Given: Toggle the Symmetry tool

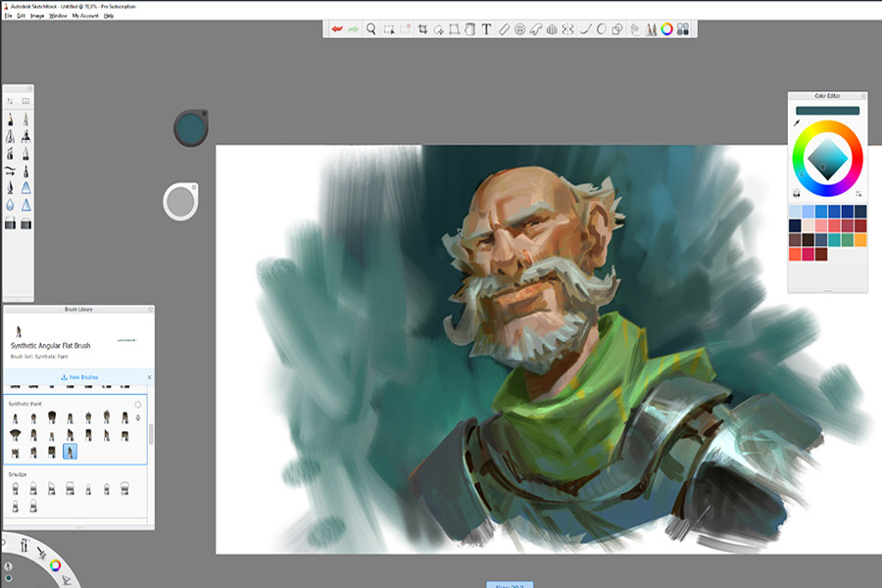Looking at the screenshot, I should click(568, 29).
